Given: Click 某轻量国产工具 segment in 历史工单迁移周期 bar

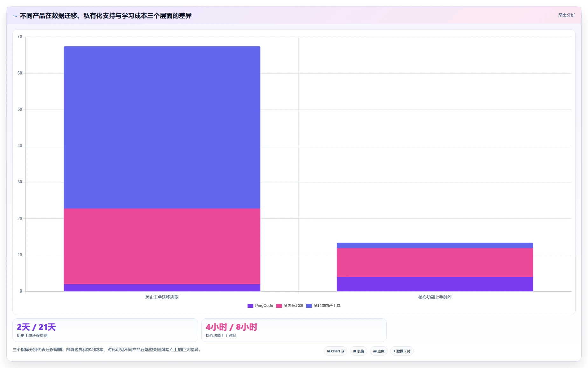Looking at the screenshot, I should click(x=162, y=127).
